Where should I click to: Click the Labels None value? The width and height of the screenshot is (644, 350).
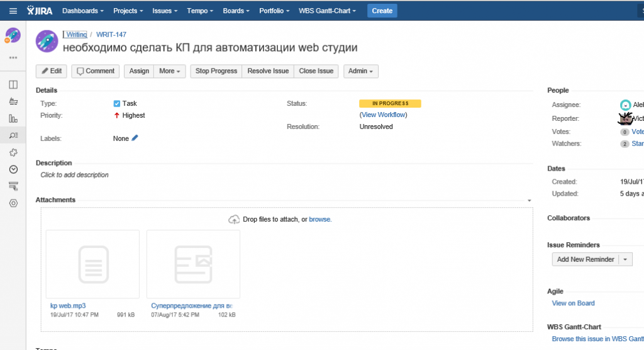pos(121,139)
